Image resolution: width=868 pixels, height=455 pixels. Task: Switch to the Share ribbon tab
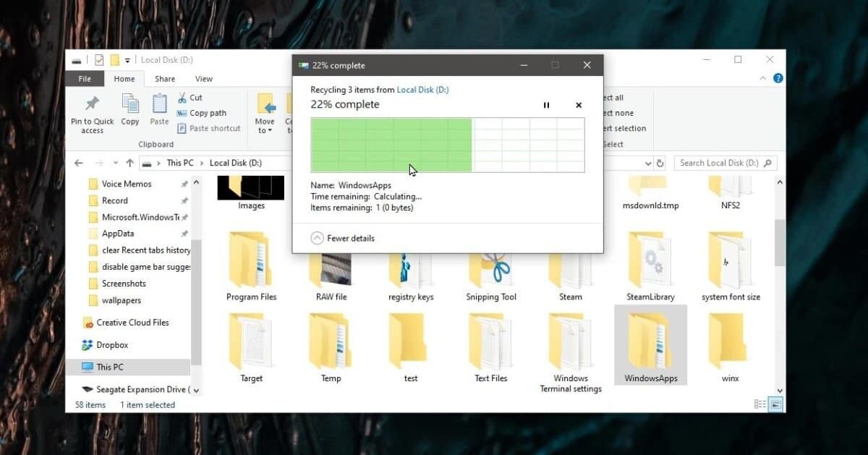164,78
